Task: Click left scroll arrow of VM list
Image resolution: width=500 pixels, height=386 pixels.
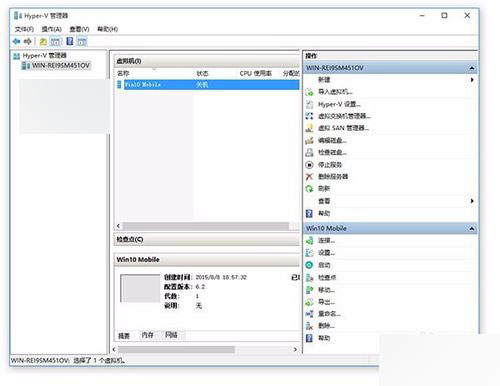Action: click(118, 226)
